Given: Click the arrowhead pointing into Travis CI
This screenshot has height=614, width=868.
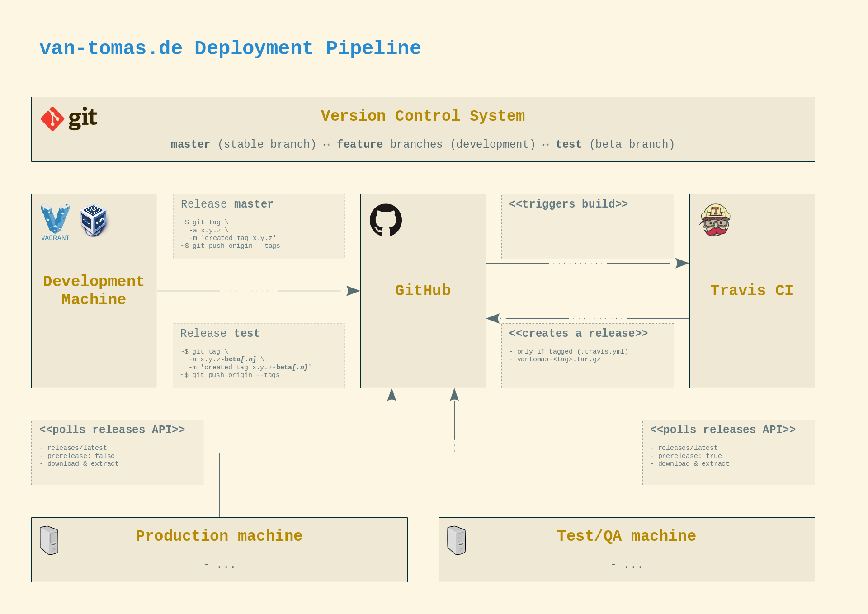Looking at the screenshot, I should pos(682,263).
